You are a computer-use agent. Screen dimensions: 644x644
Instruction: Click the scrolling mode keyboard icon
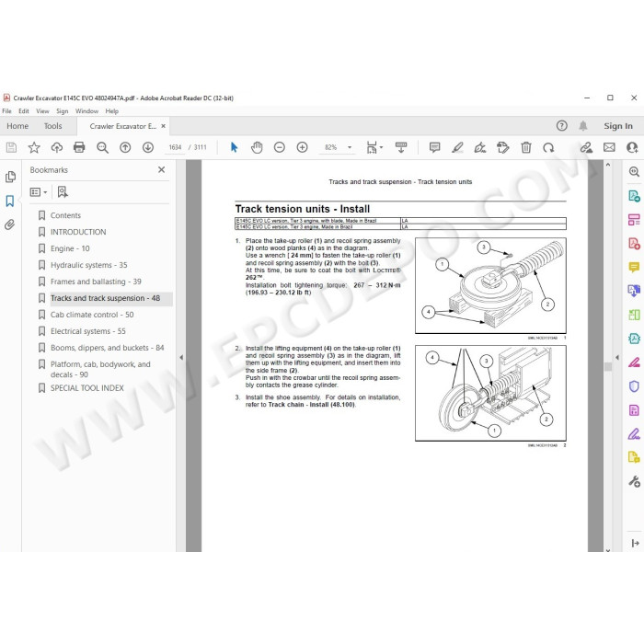[x=401, y=147]
